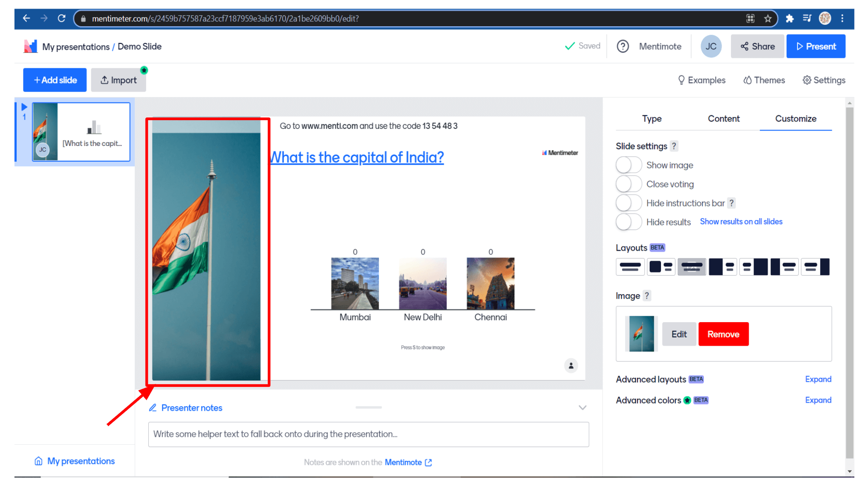Click the JC user avatar icon

[x=711, y=47]
